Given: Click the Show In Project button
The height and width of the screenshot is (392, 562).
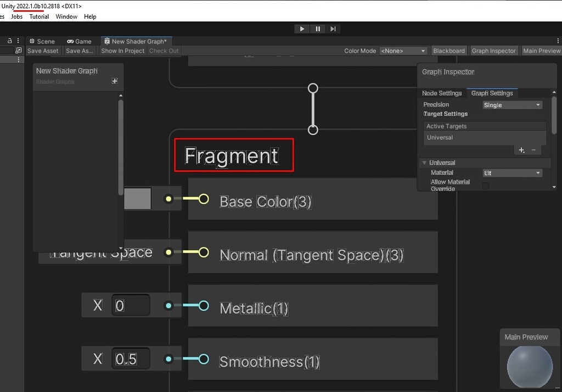Looking at the screenshot, I should click(122, 51).
